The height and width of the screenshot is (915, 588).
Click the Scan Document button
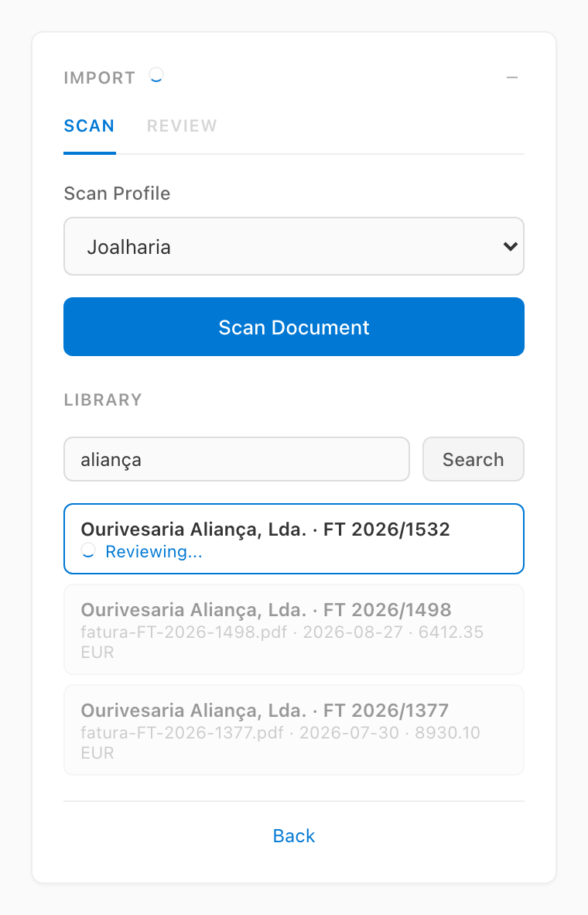[294, 327]
